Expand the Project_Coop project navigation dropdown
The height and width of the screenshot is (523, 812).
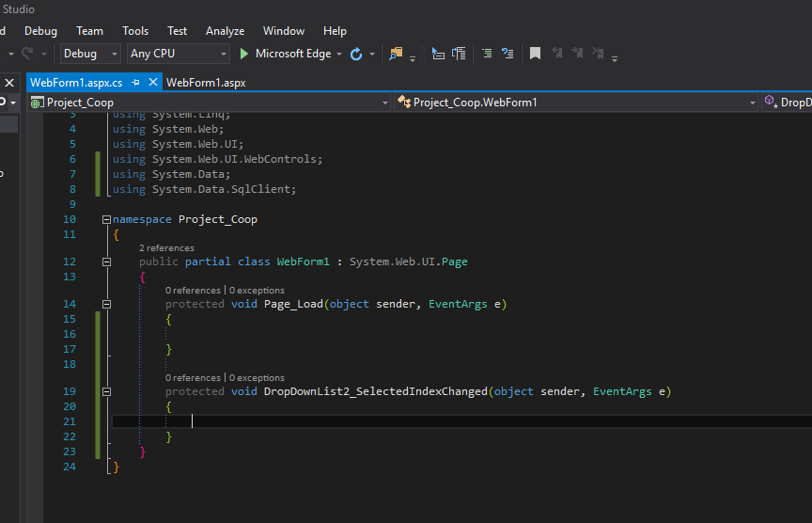384,103
